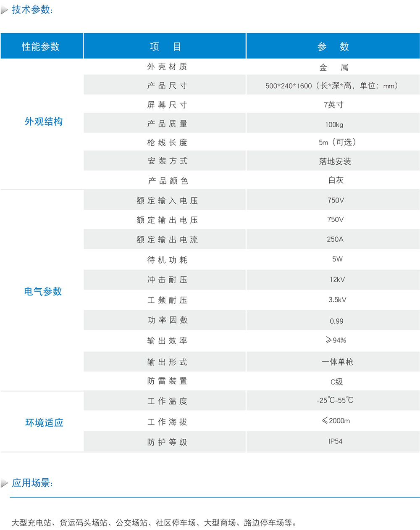Select the 性能参数 column header
Viewport: 420px width, 530px height.
(x=41, y=46)
